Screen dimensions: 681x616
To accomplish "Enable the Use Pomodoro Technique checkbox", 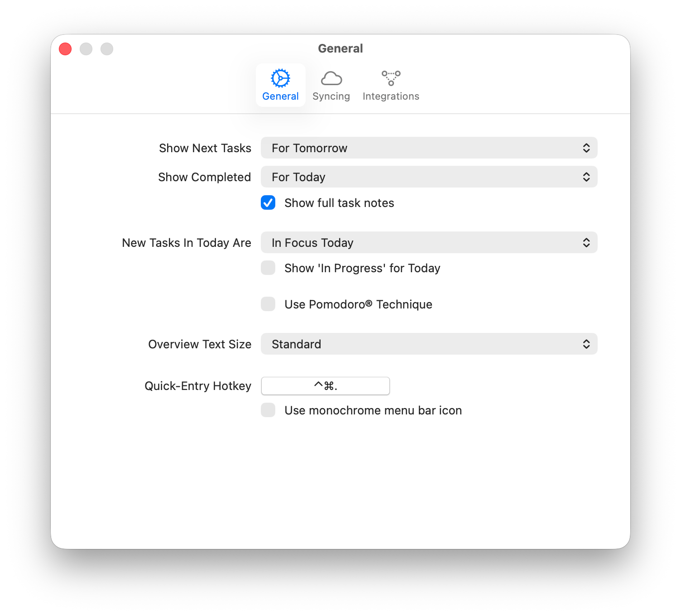I will tap(268, 304).
